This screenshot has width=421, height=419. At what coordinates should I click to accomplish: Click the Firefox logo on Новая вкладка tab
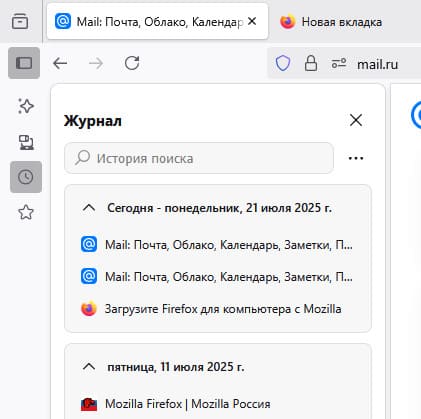(x=288, y=22)
